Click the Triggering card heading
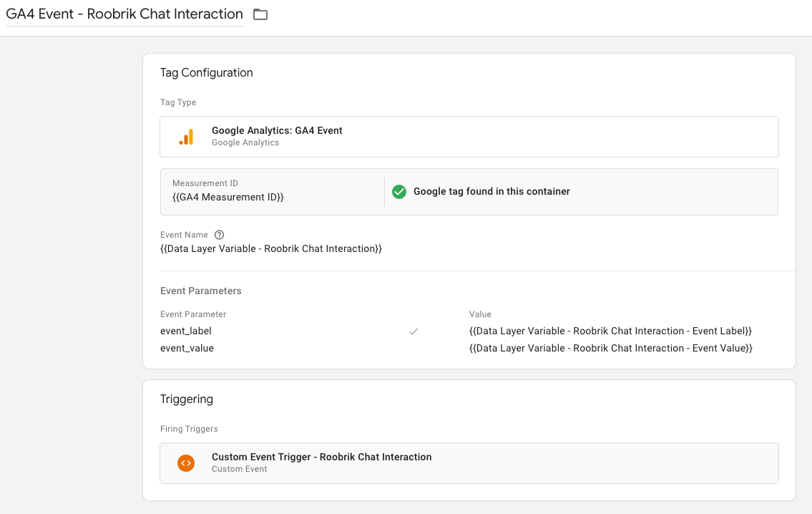Viewport: 812px width, 514px height. (187, 399)
